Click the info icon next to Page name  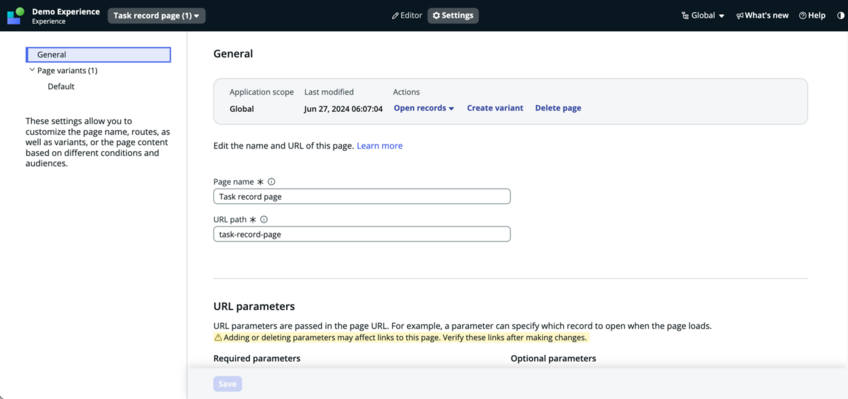(x=271, y=182)
